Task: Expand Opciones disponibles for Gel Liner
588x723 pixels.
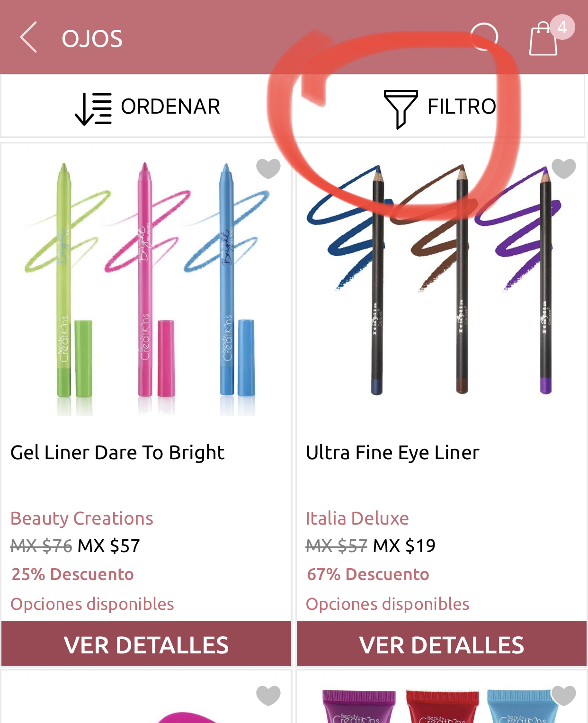Action: pos(92,604)
